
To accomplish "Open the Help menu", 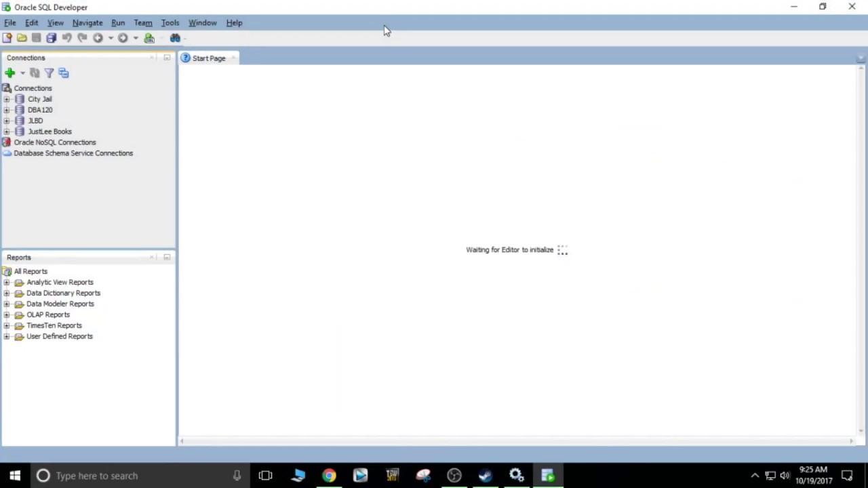I will point(234,22).
